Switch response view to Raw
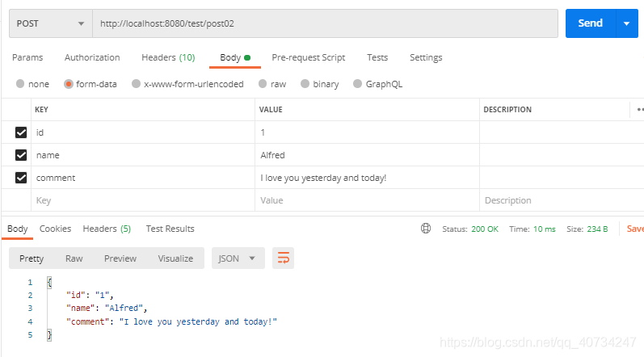The width and height of the screenshot is (644, 357). tap(74, 258)
